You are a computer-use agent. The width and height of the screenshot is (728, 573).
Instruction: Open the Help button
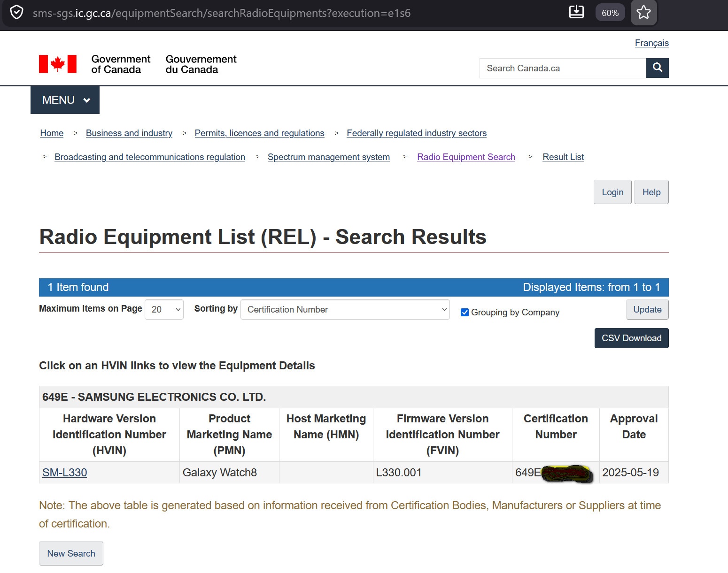click(x=651, y=192)
